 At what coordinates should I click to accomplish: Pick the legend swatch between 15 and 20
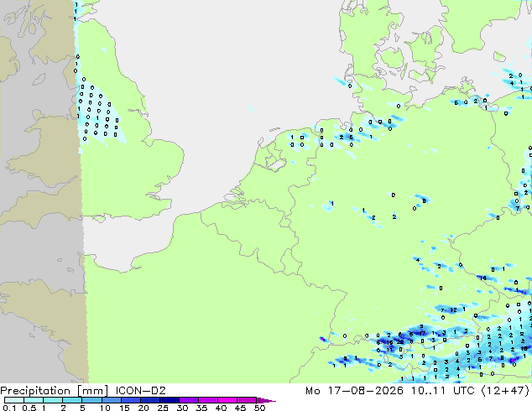click(x=130, y=400)
